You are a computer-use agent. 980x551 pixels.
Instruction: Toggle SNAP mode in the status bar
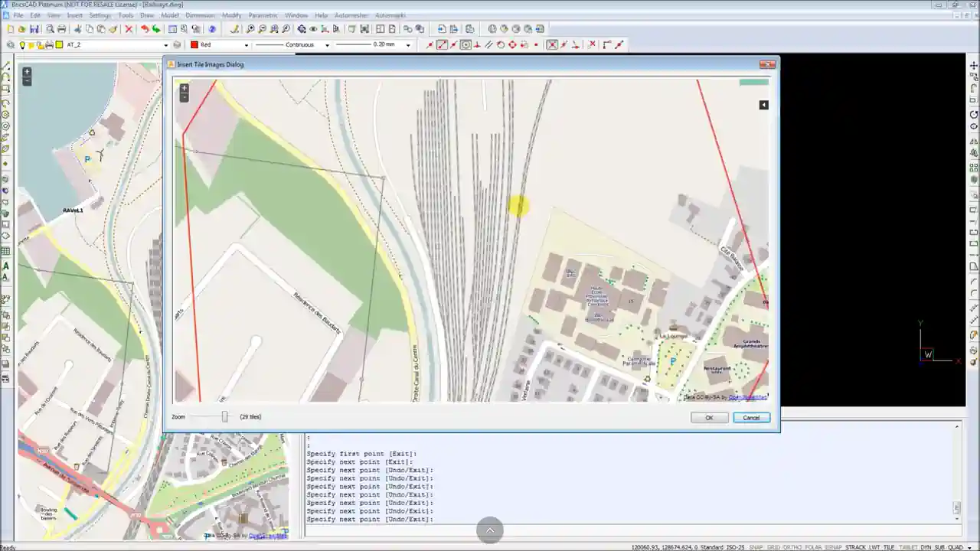[x=756, y=547]
